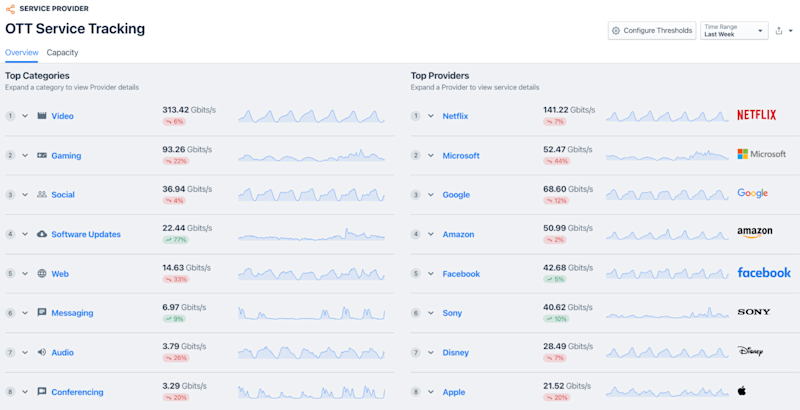Click the 68.60 Gbits/s Google value
The width and height of the screenshot is (800, 410).
(568, 189)
